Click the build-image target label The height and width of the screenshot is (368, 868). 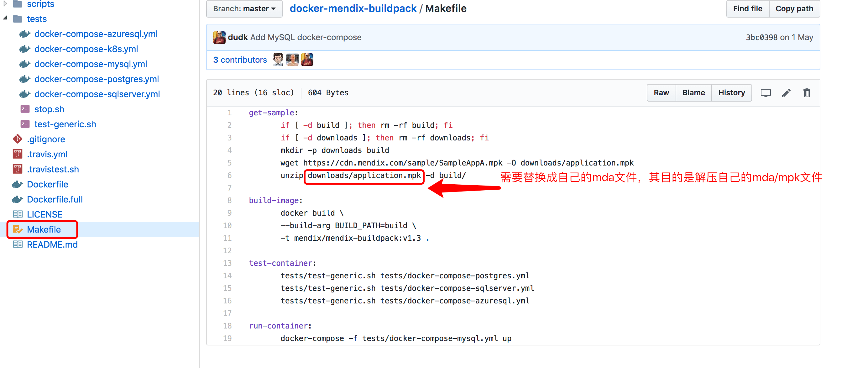pos(274,201)
